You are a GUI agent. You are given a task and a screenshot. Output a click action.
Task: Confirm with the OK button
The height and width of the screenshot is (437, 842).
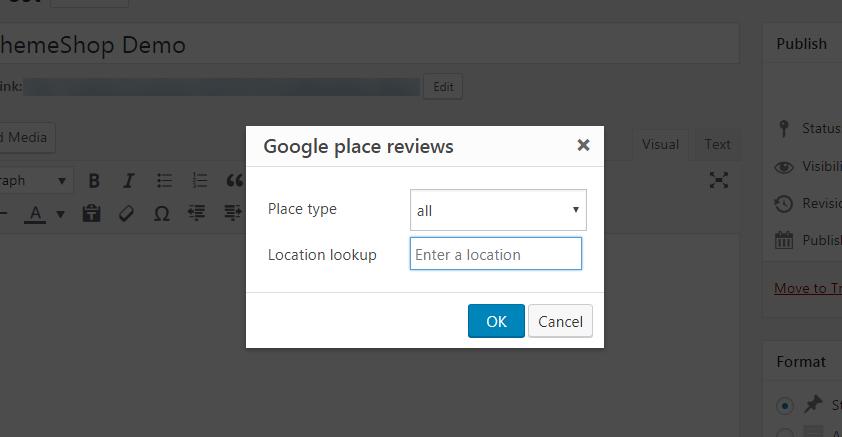(496, 321)
